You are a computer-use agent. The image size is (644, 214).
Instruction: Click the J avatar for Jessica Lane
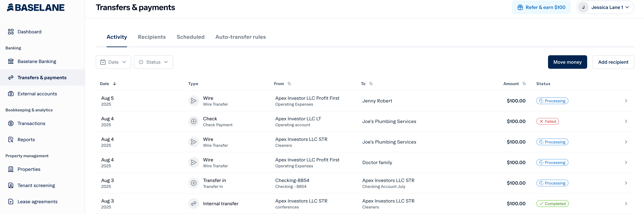coord(583,7)
